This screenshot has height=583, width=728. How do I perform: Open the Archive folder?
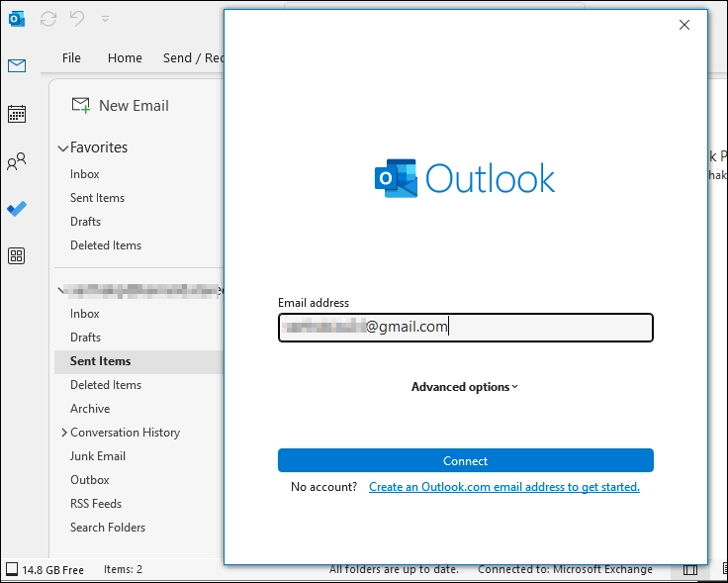[x=90, y=409]
